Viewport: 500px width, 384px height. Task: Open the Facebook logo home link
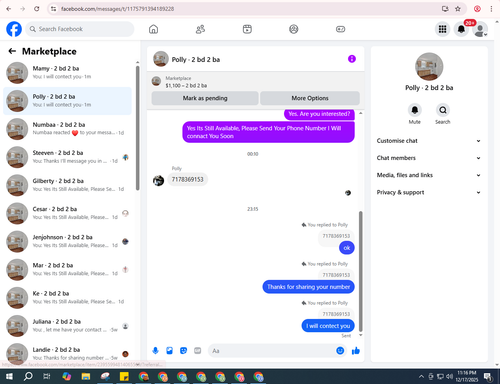pyautogui.click(x=14, y=29)
